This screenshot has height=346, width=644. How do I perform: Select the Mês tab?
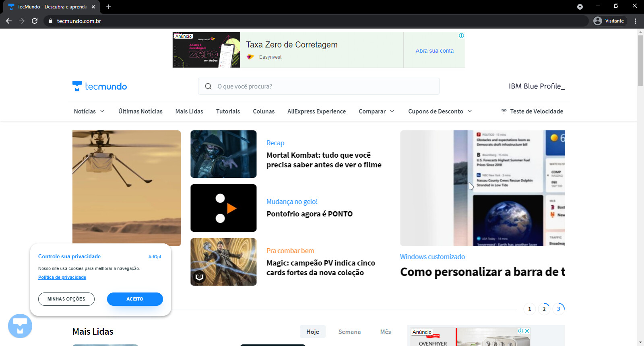[386, 332]
